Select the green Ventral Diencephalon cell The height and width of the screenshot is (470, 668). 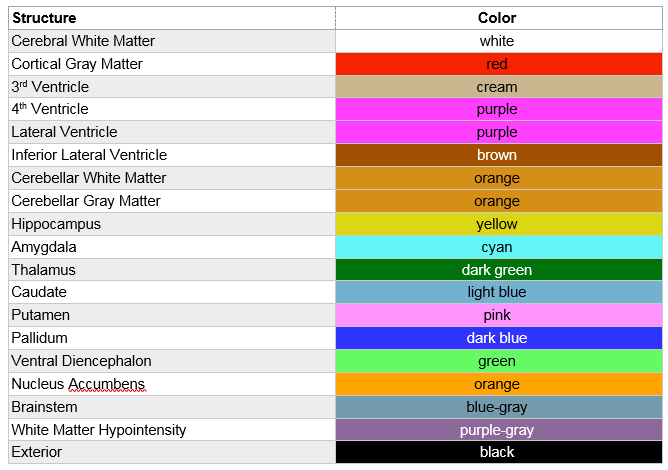[x=498, y=361]
